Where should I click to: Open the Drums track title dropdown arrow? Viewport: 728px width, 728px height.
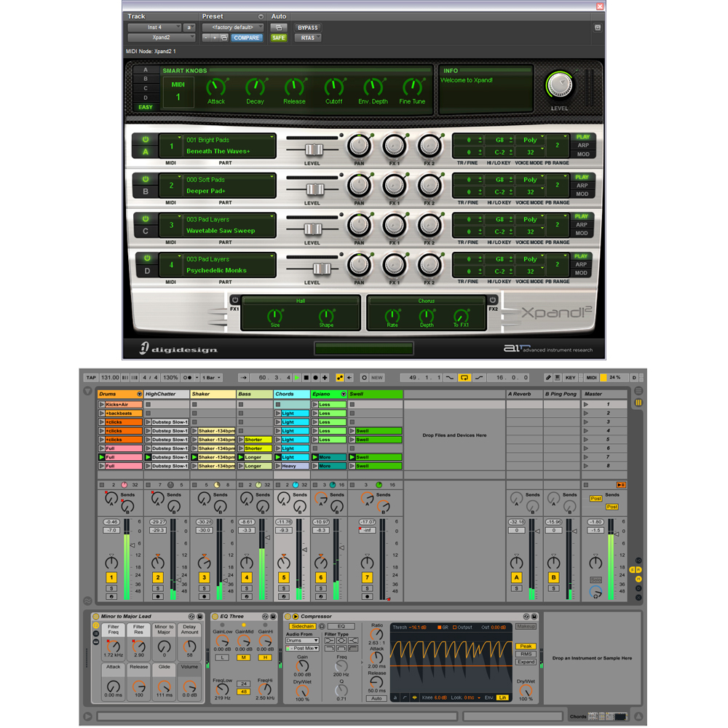pyautogui.click(x=139, y=394)
